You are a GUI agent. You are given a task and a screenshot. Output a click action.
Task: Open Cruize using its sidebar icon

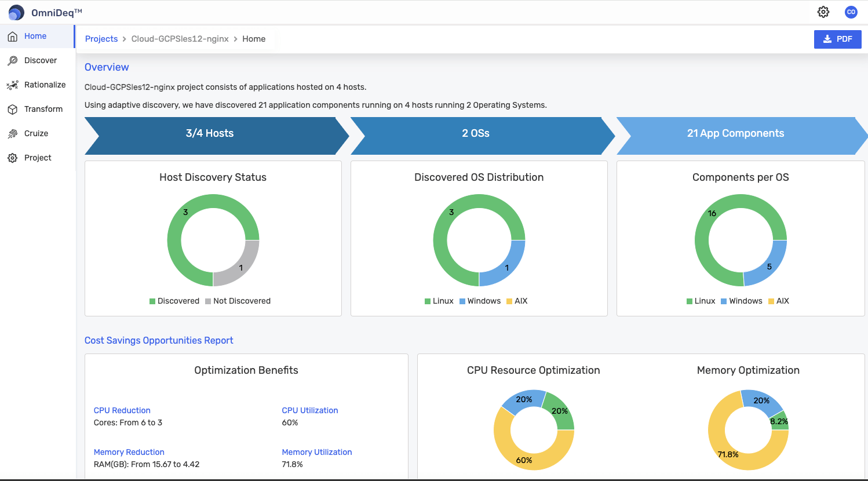tap(12, 134)
